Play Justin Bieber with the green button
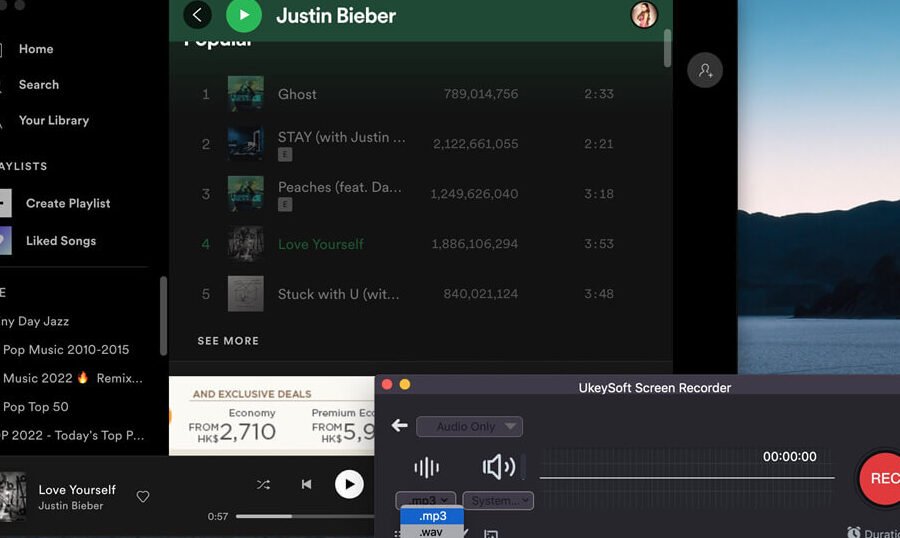 (244, 15)
